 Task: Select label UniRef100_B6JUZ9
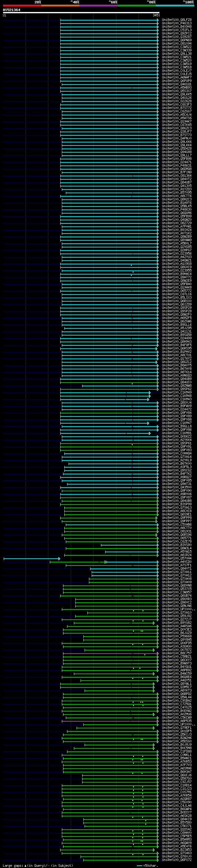(x=177, y=633)
